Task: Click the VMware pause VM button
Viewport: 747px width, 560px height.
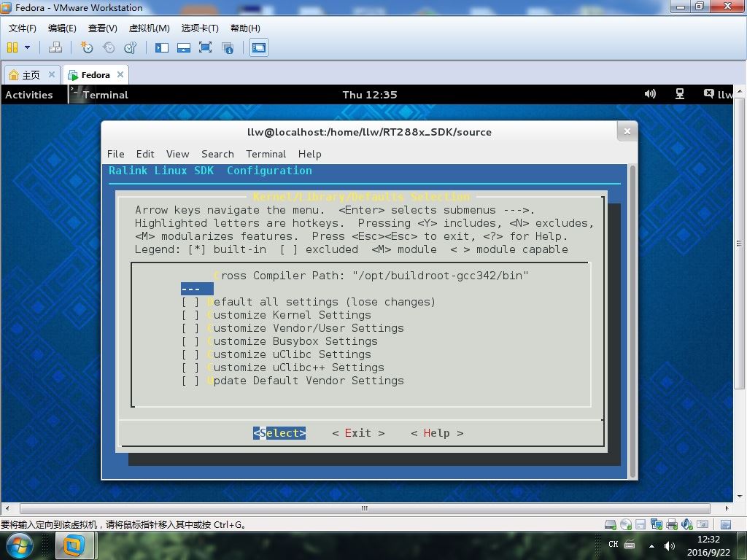Action: point(12,47)
